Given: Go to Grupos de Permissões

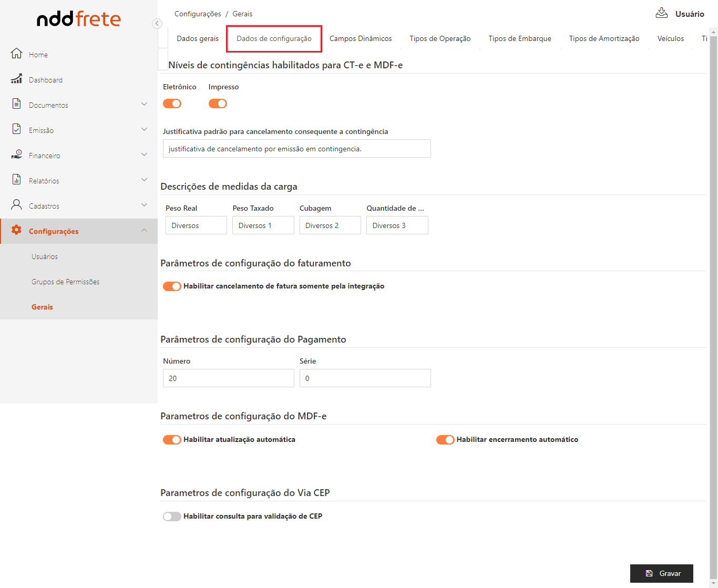Looking at the screenshot, I should click(x=65, y=282).
